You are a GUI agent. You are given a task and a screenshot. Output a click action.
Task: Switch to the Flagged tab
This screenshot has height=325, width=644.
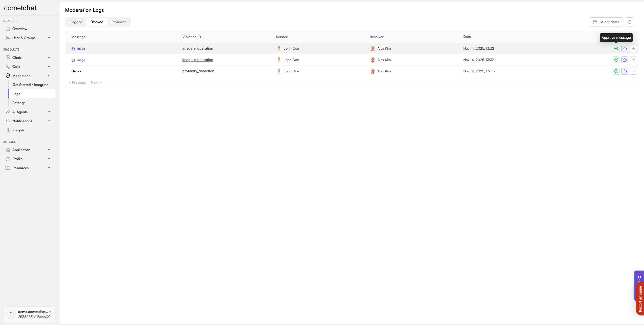(x=76, y=22)
